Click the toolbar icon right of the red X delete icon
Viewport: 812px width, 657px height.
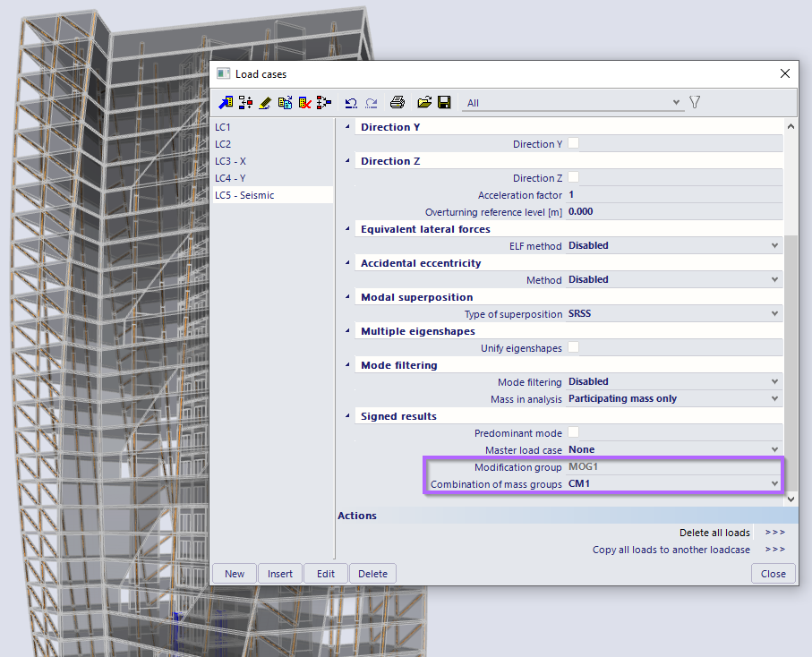[x=324, y=103]
